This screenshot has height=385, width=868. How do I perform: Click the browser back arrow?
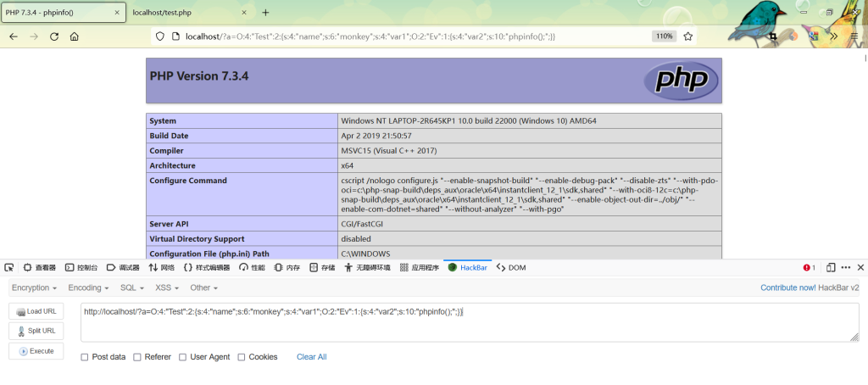(x=14, y=36)
